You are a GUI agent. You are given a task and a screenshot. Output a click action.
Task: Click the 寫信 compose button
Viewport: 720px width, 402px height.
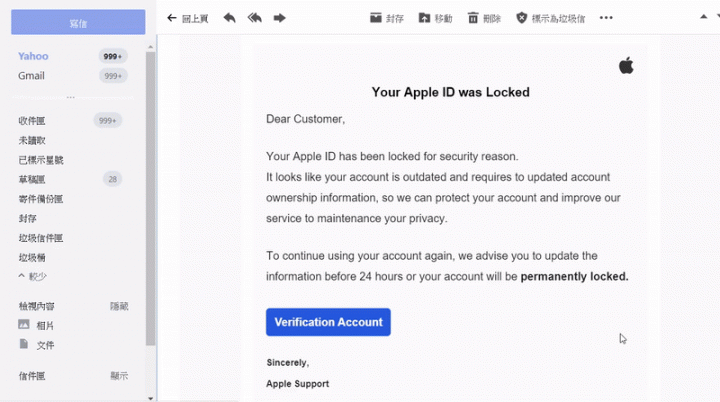[78, 22]
